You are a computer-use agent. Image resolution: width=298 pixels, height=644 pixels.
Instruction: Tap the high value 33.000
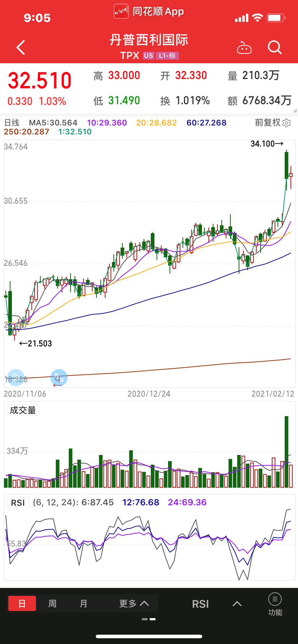coord(124,75)
